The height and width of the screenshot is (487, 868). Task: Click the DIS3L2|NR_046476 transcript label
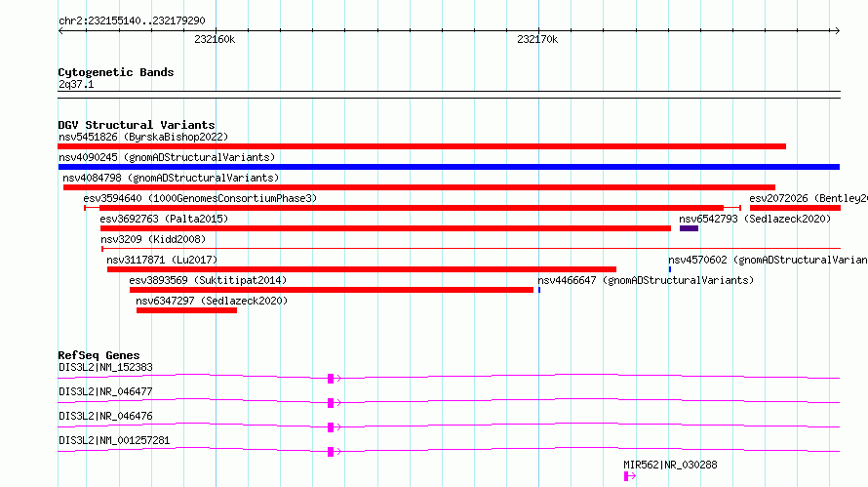[105, 416]
